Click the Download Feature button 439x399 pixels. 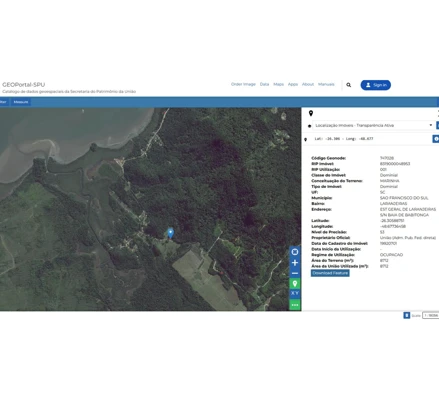click(x=330, y=273)
